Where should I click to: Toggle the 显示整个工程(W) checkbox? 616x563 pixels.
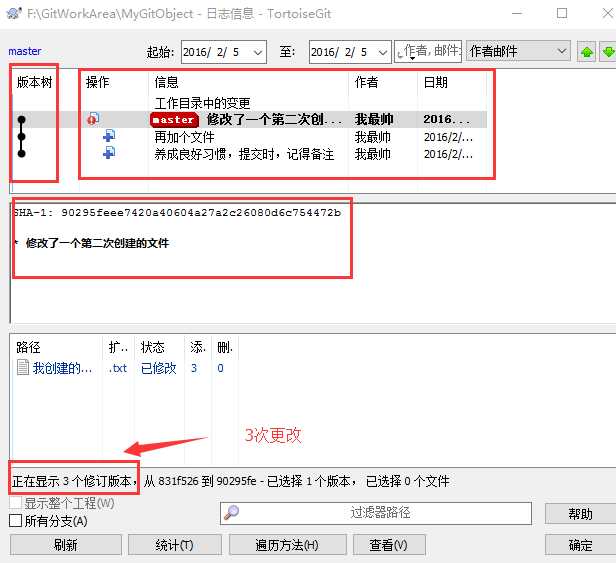16,503
